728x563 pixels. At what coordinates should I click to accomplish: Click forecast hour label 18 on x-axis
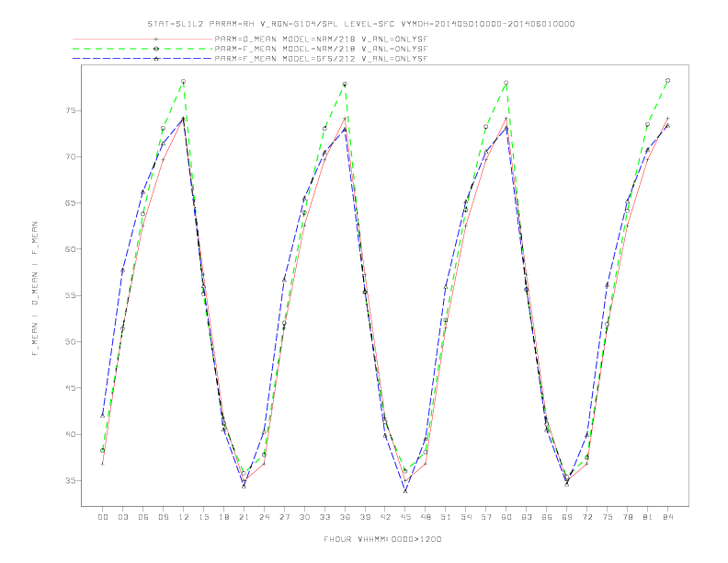[223, 517]
